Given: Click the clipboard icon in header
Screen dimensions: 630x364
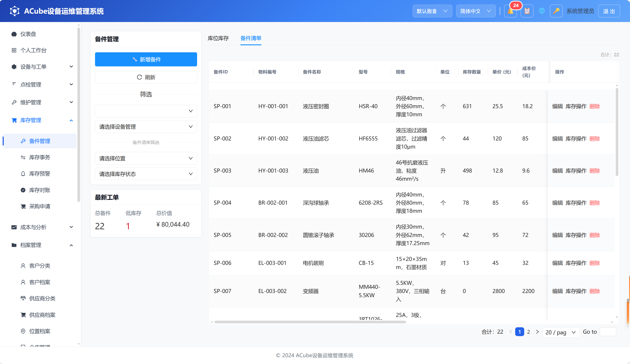Looking at the screenshot, I should point(527,11).
